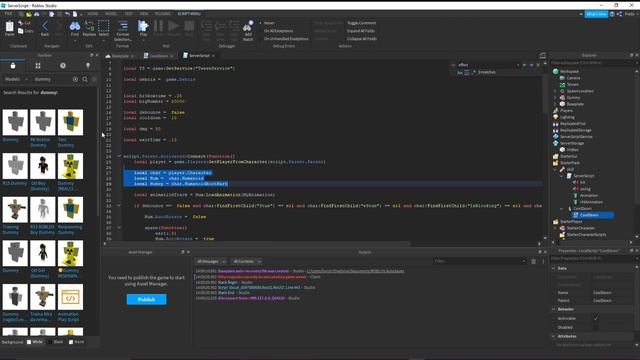The width and height of the screenshot is (640, 360).
Task: Switch to the VIEW ribbon tab
Action: coord(144,14)
